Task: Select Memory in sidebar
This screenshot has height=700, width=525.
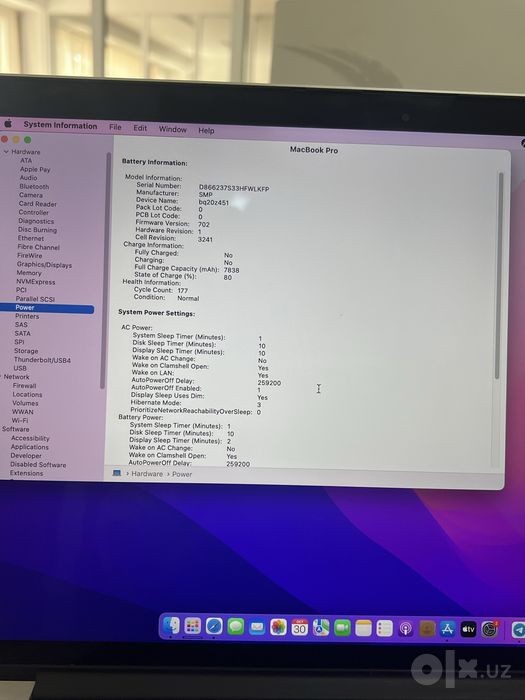Action: click(29, 273)
